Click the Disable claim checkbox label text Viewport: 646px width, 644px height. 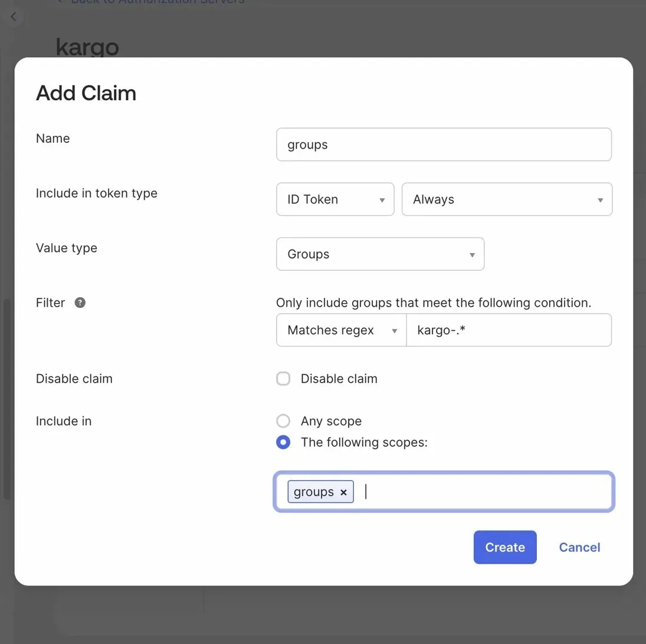339,379
